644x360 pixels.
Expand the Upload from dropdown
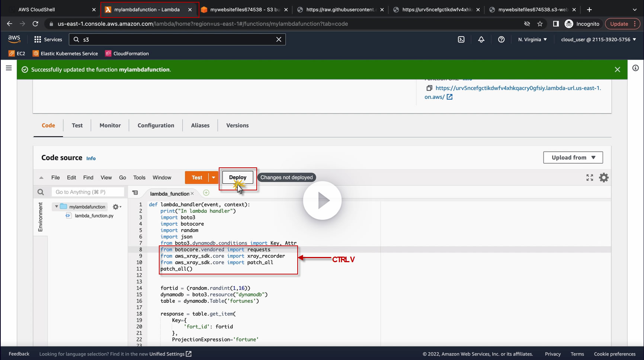573,157
